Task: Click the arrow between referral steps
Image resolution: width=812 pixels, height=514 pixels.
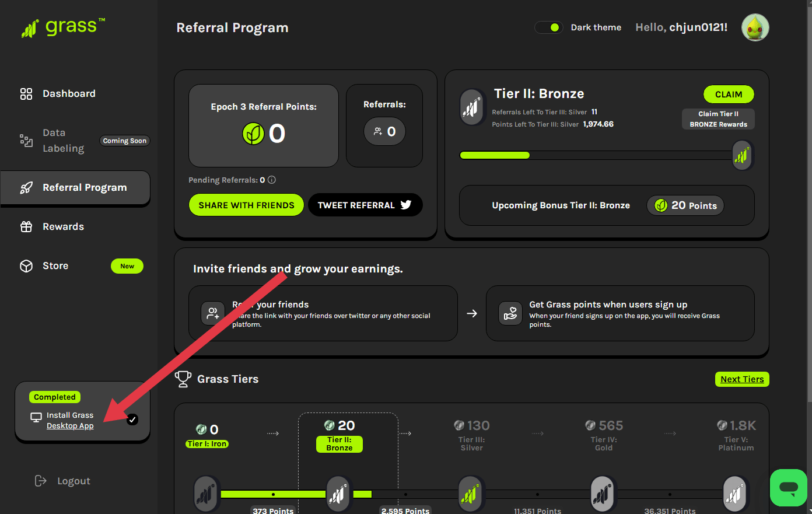Action: [472, 313]
